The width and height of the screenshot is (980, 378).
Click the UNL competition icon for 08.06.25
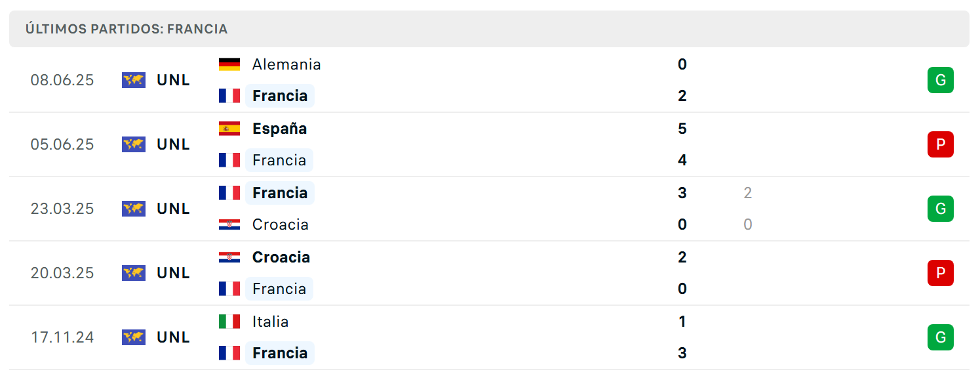(x=134, y=80)
